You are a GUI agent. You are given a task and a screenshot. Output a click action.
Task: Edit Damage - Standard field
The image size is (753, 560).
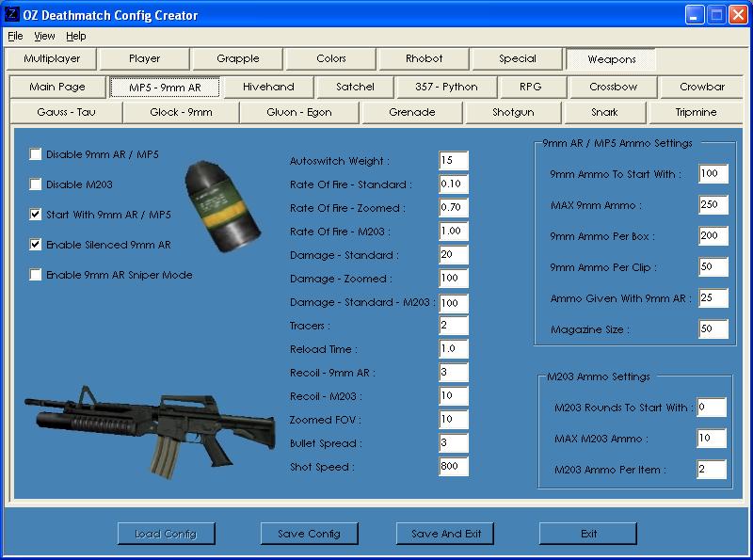[454, 254]
